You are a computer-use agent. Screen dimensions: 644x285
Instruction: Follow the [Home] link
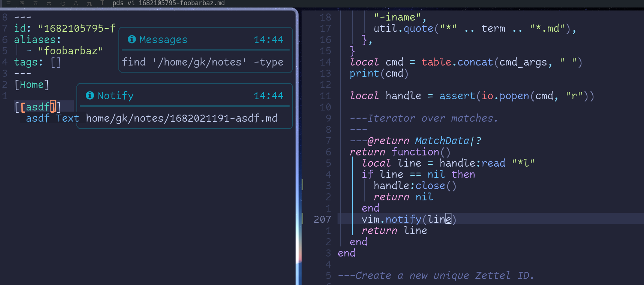(x=32, y=85)
